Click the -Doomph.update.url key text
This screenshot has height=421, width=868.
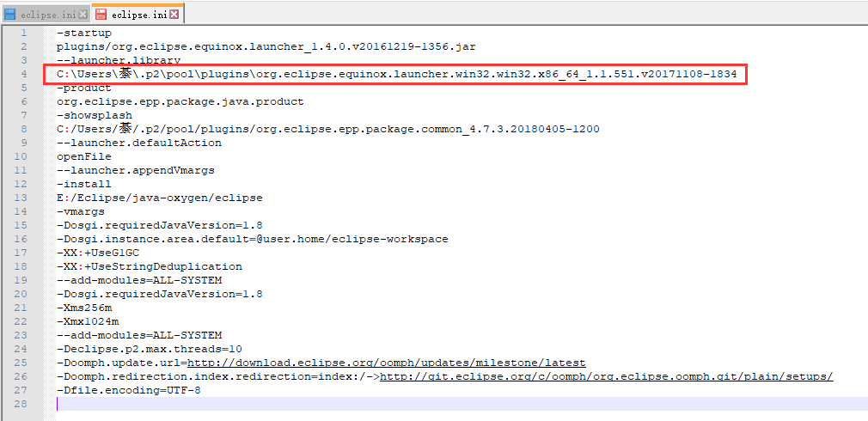pos(119,363)
